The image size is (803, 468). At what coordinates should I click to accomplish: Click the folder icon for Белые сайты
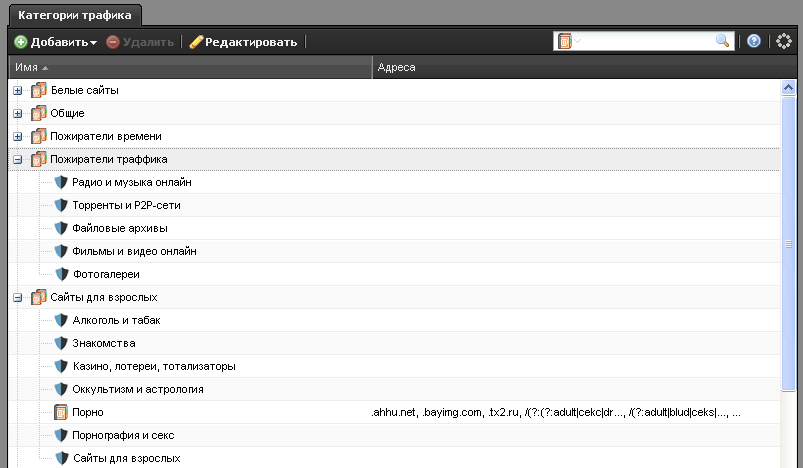click(x=39, y=90)
